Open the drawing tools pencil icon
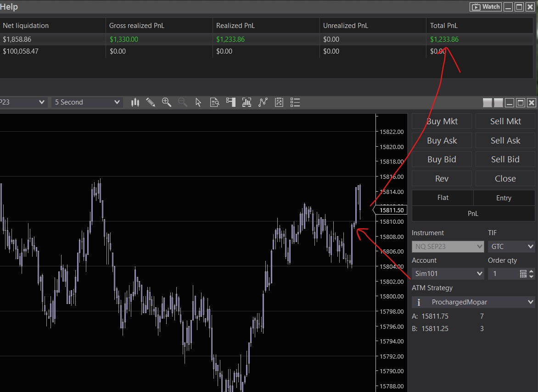This screenshot has height=392, width=538. (151, 102)
